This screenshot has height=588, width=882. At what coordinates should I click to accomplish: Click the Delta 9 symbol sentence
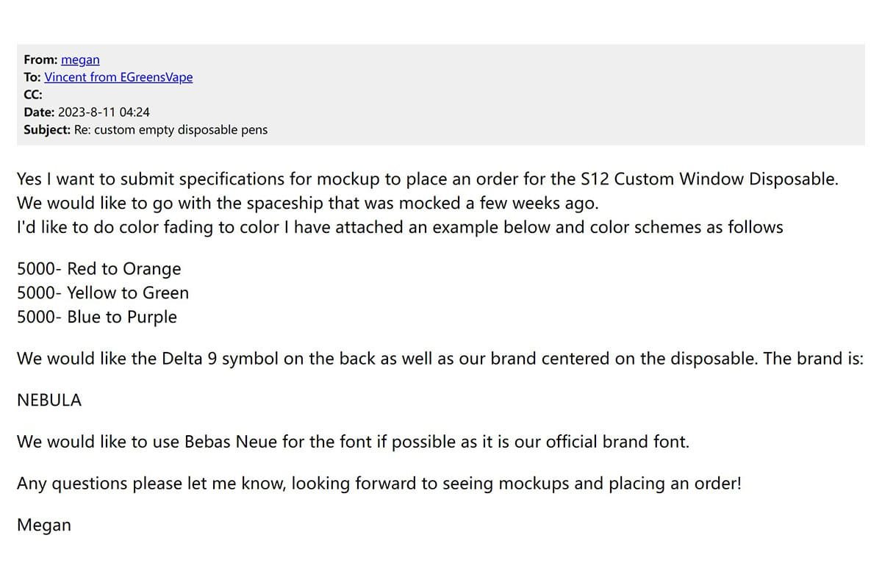click(440, 359)
